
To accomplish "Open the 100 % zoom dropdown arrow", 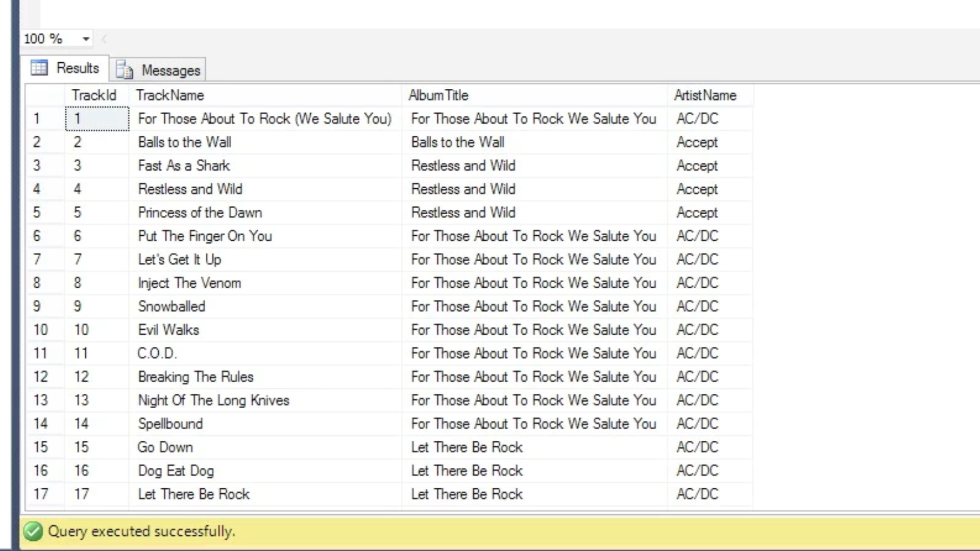I will click(x=86, y=39).
